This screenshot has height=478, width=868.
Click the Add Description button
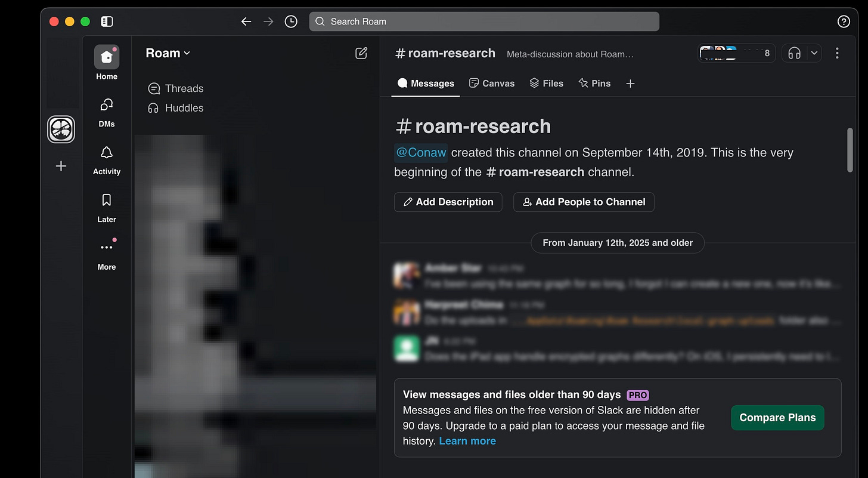click(448, 202)
